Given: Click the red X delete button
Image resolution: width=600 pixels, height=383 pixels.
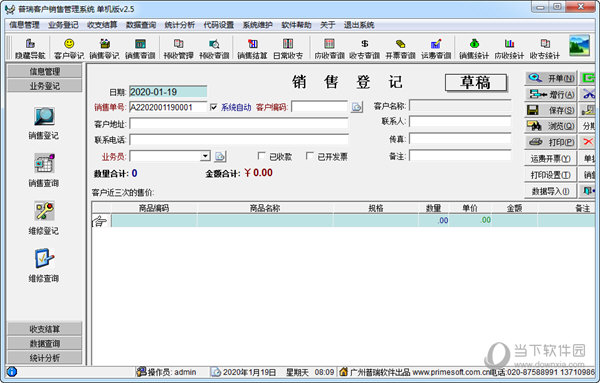Looking at the screenshot, I should click(588, 142).
